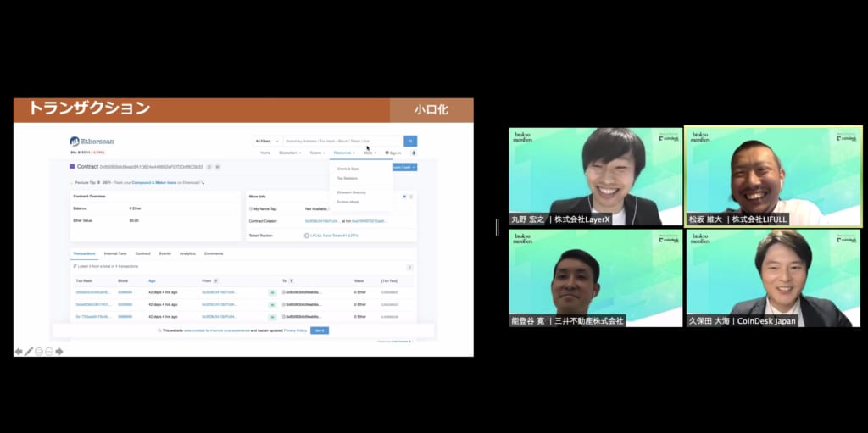Select the slide pen tool icon
This screenshot has width=868, height=433.
29,352
